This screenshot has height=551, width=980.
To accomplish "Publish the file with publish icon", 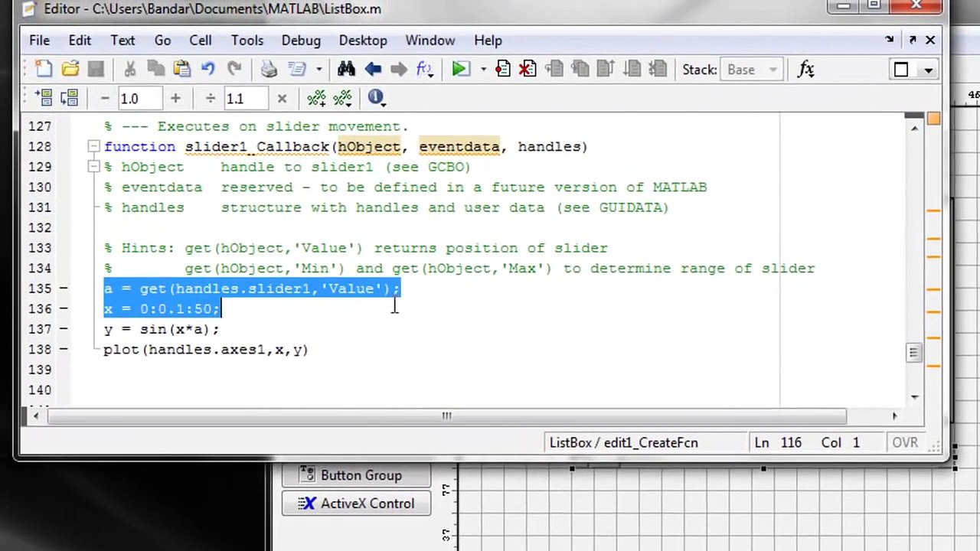I will click(296, 70).
